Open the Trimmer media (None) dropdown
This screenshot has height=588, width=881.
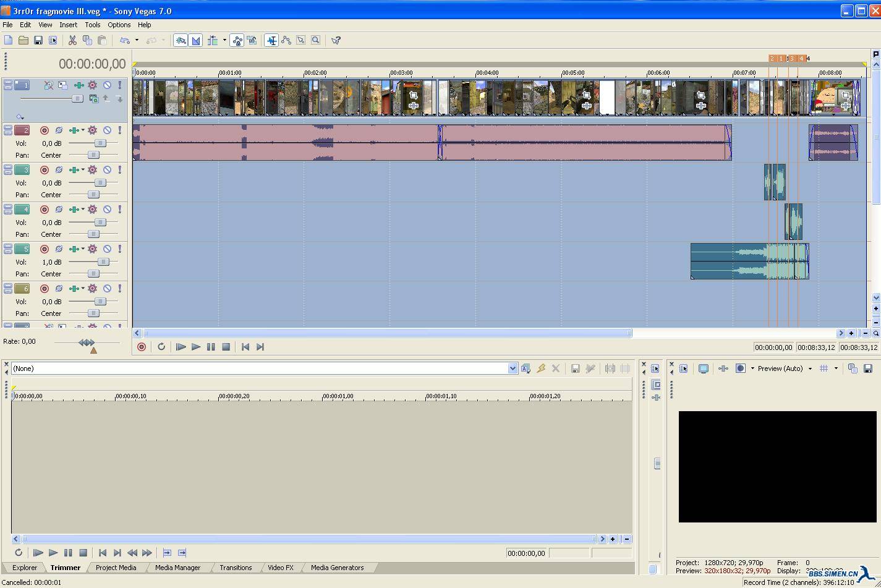pyautogui.click(x=513, y=369)
